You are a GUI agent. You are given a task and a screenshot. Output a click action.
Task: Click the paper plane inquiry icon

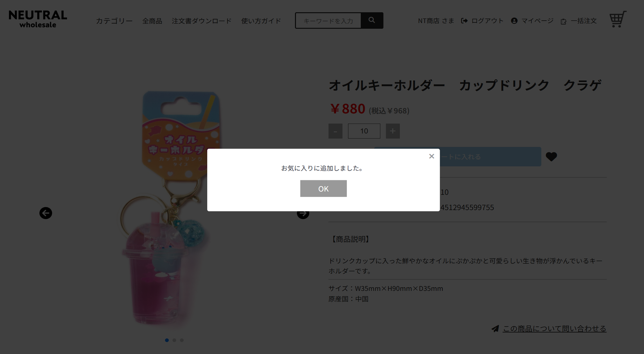[495, 329]
